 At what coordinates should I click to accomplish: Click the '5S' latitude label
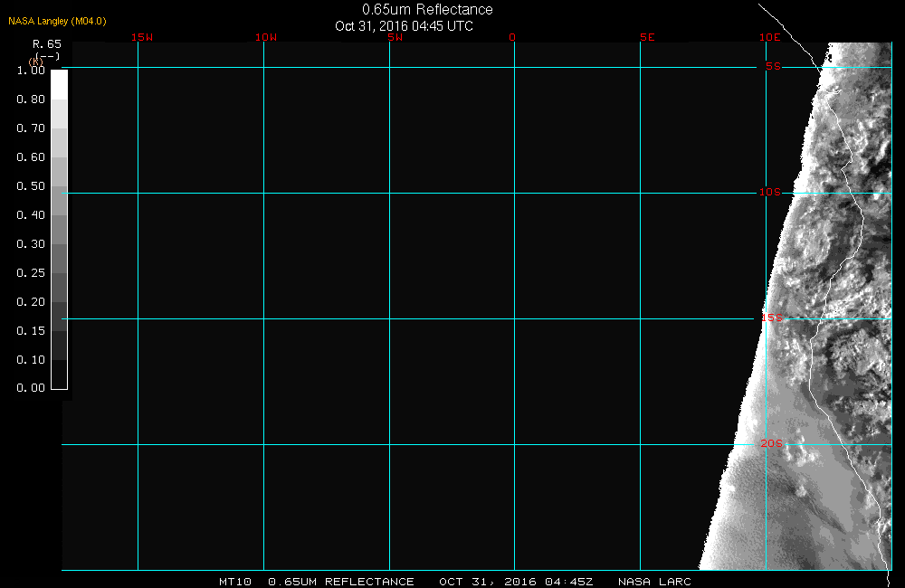pyautogui.click(x=774, y=66)
